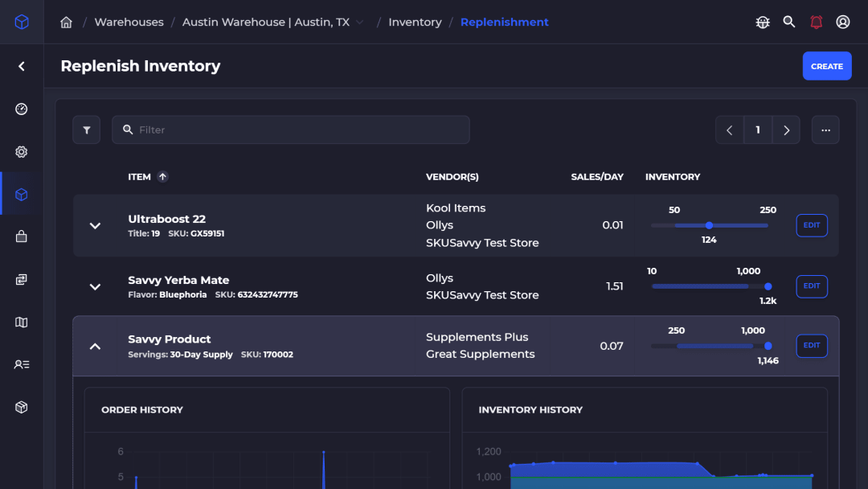
Task: Click the Replenish Inventory page title
Action: [x=141, y=66]
